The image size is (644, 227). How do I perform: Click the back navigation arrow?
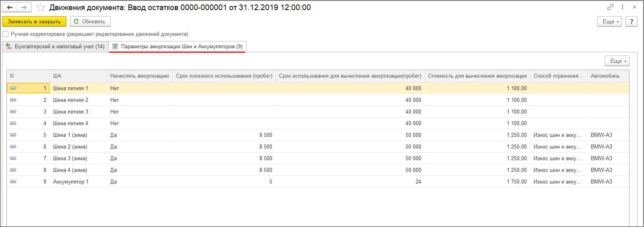click(10, 7)
